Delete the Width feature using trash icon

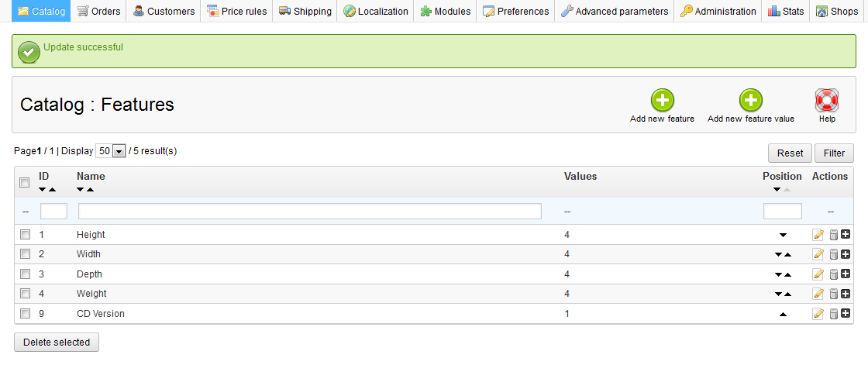pos(833,254)
